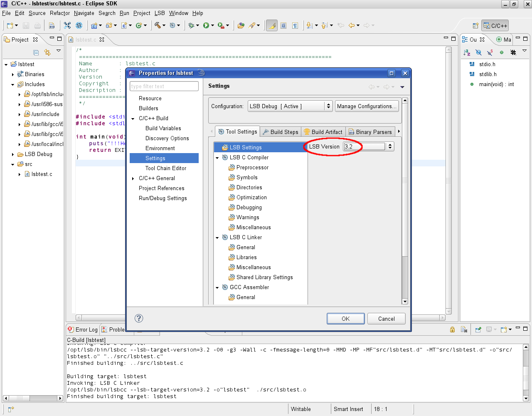Select the C/C++ perspective button
The height and width of the screenshot is (416, 532).
[x=495, y=26]
